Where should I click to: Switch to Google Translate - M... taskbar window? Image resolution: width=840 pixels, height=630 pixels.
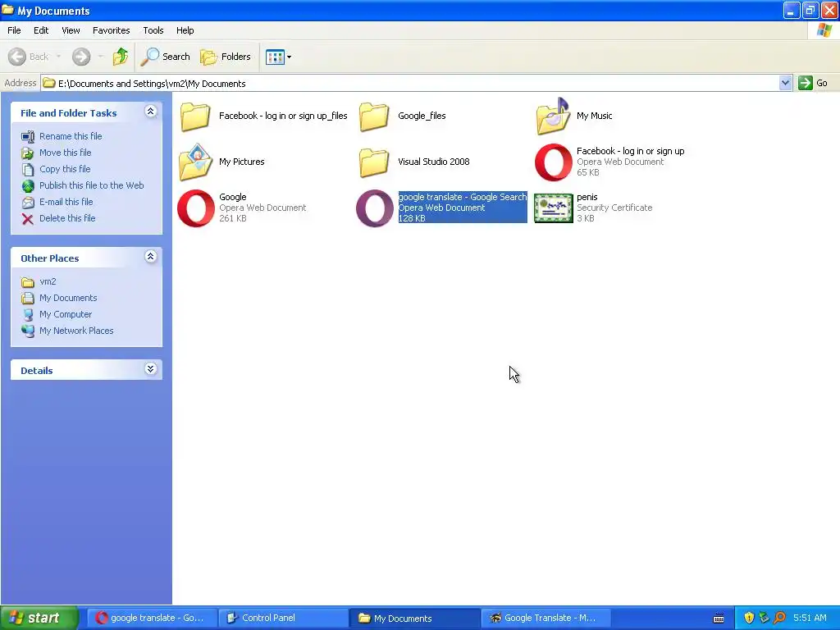[546, 619]
